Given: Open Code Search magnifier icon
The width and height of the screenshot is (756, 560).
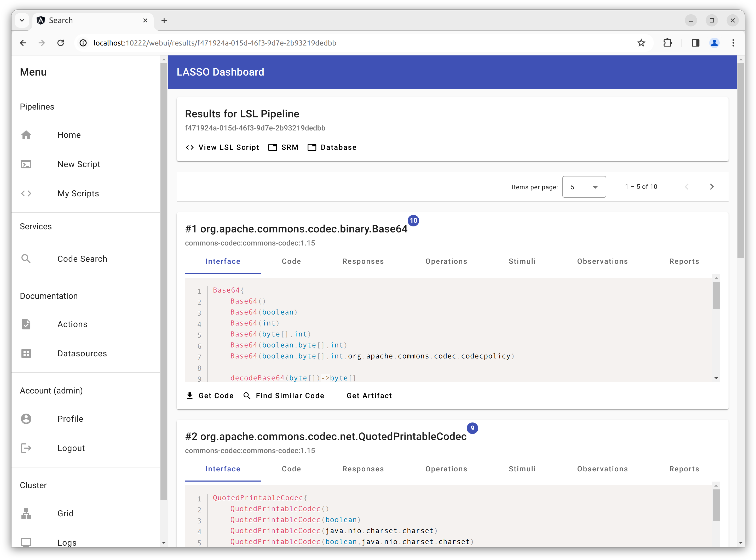Looking at the screenshot, I should click(26, 259).
